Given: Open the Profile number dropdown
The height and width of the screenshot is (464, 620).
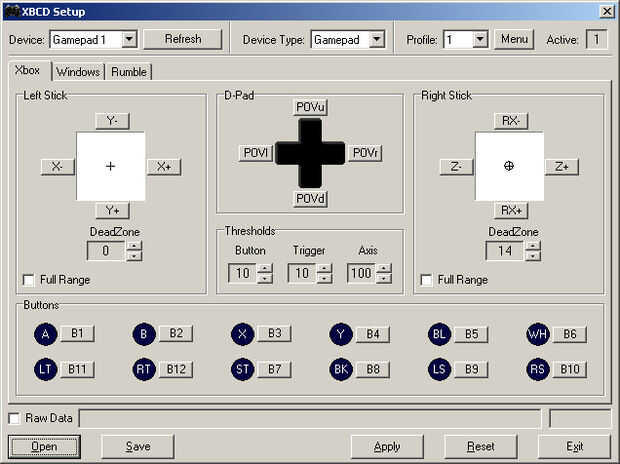Looking at the screenshot, I should 480,39.
